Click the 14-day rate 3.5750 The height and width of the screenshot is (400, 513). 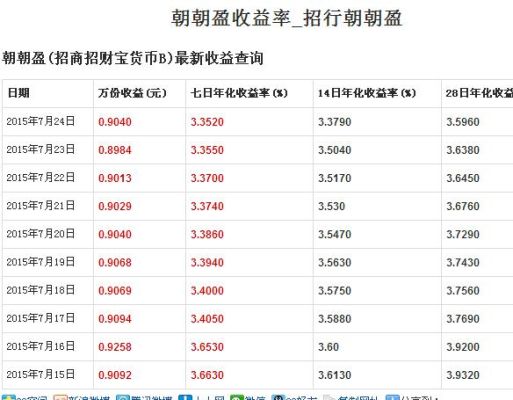tap(334, 291)
